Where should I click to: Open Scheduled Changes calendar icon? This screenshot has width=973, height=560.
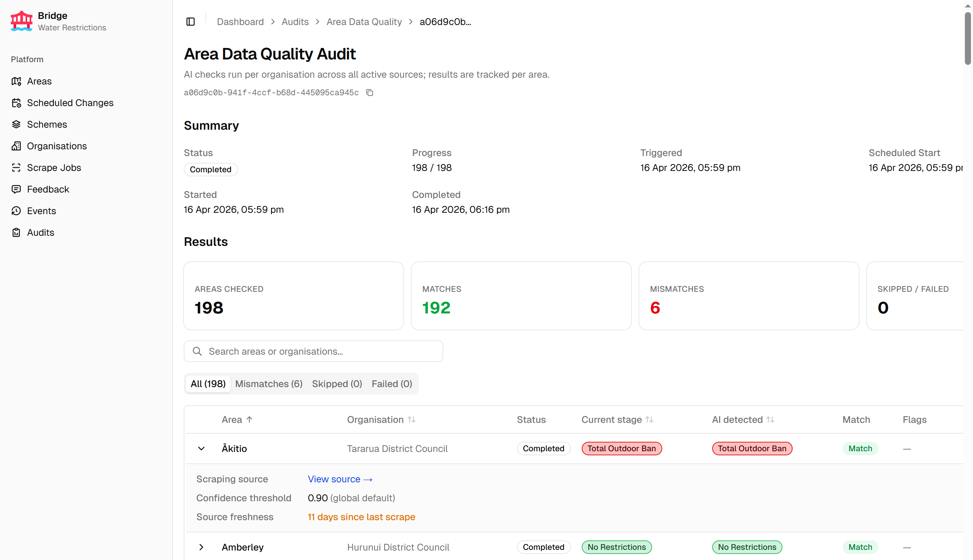click(x=16, y=103)
